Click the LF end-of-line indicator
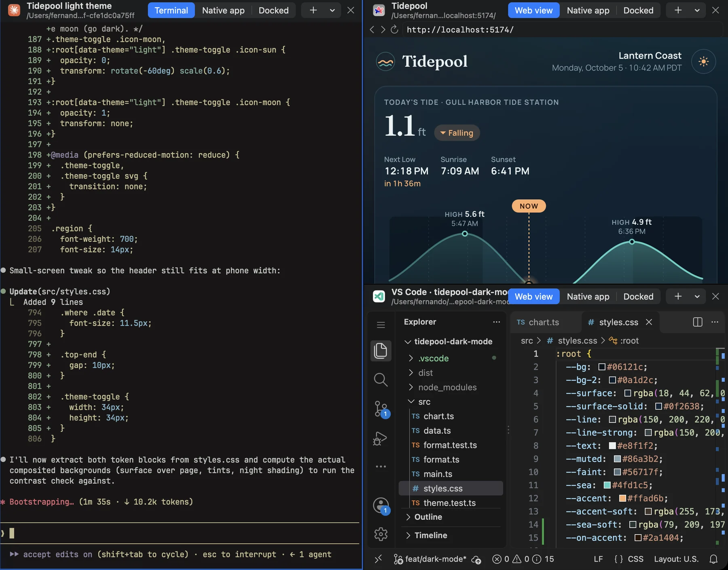The width and height of the screenshot is (728, 570). 598,559
